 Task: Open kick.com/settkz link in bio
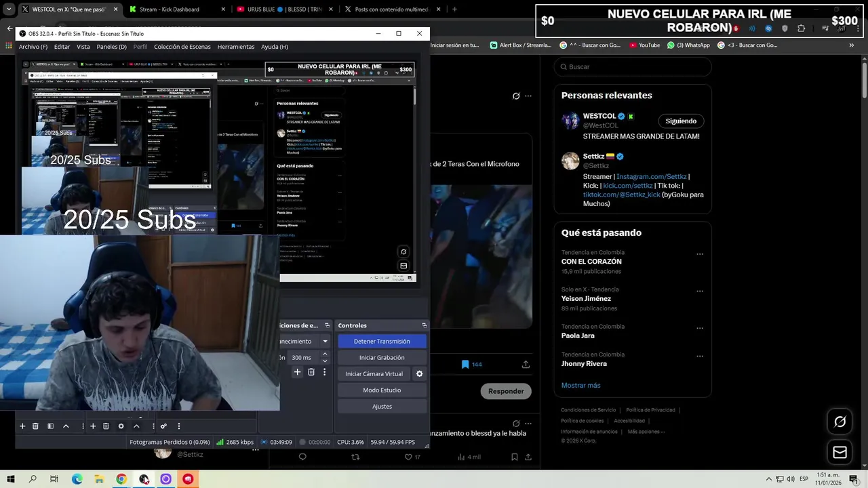(628, 185)
